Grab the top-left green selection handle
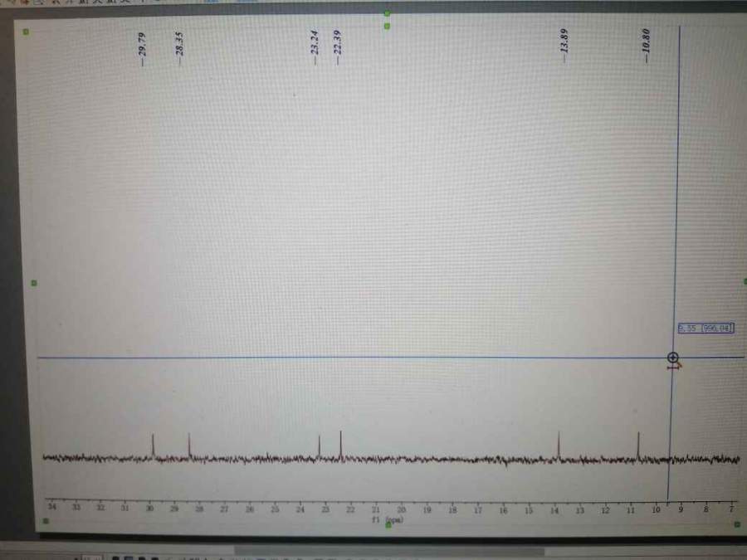747x560 pixels. coord(27,32)
